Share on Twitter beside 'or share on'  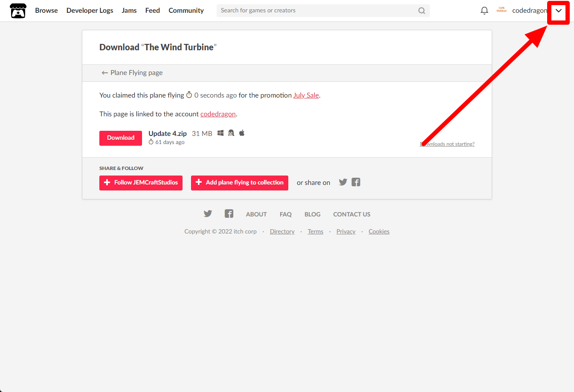pos(343,182)
